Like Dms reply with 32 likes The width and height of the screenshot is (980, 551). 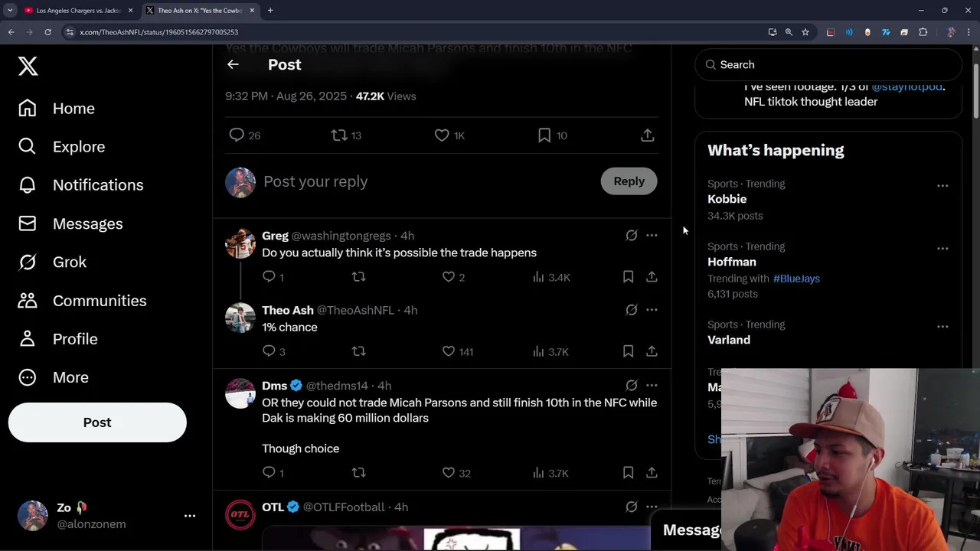pyautogui.click(x=449, y=473)
